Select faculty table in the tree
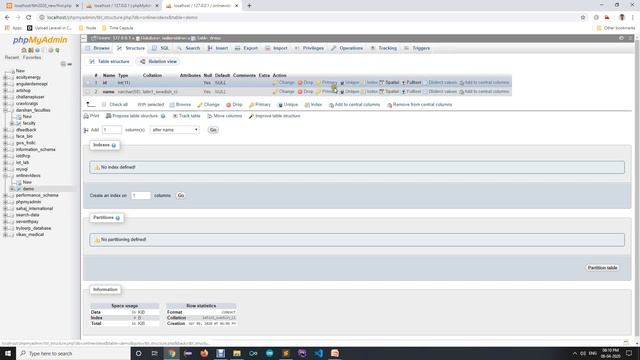The height and width of the screenshot is (360, 640). click(x=29, y=123)
